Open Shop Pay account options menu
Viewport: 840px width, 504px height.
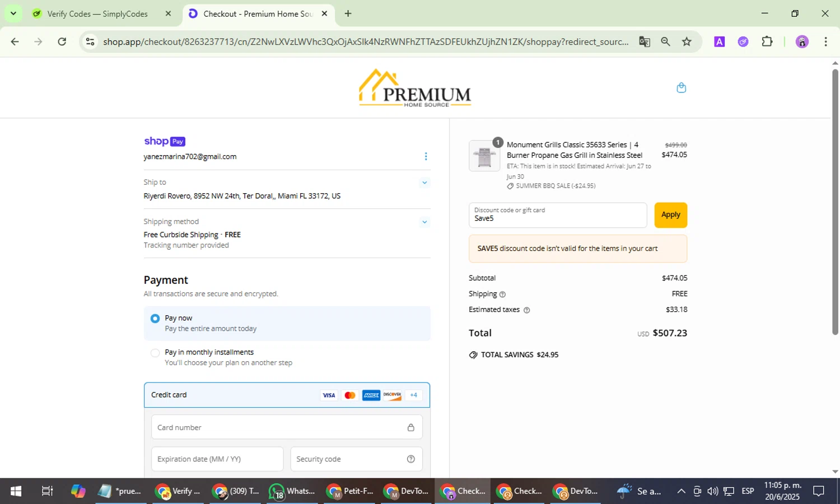click(x=426, y=157)
